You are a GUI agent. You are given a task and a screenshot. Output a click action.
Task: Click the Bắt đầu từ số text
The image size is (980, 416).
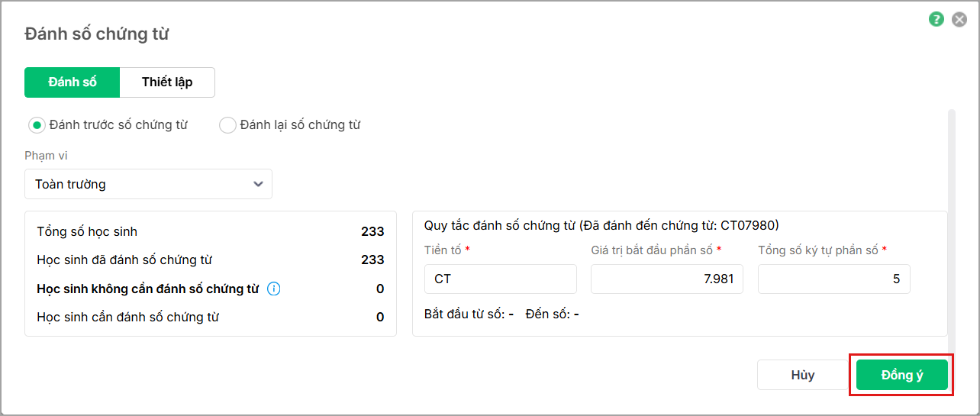coord(469,314)
